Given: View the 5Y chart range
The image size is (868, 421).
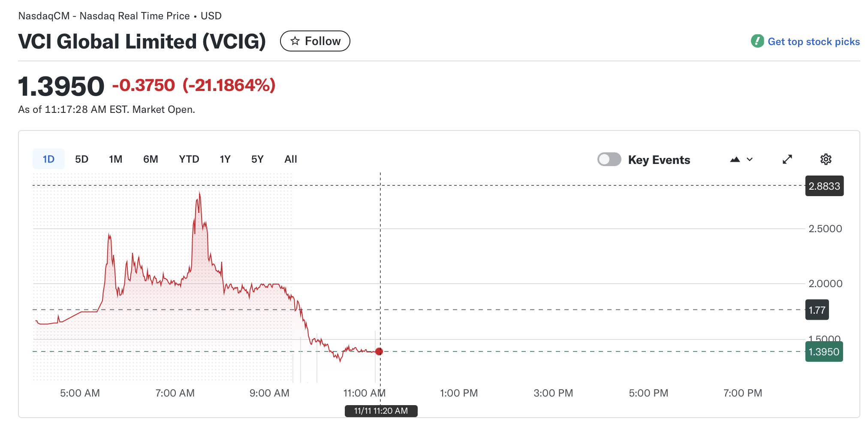Looking at the screenshot, I should click(x=257, y=159).
